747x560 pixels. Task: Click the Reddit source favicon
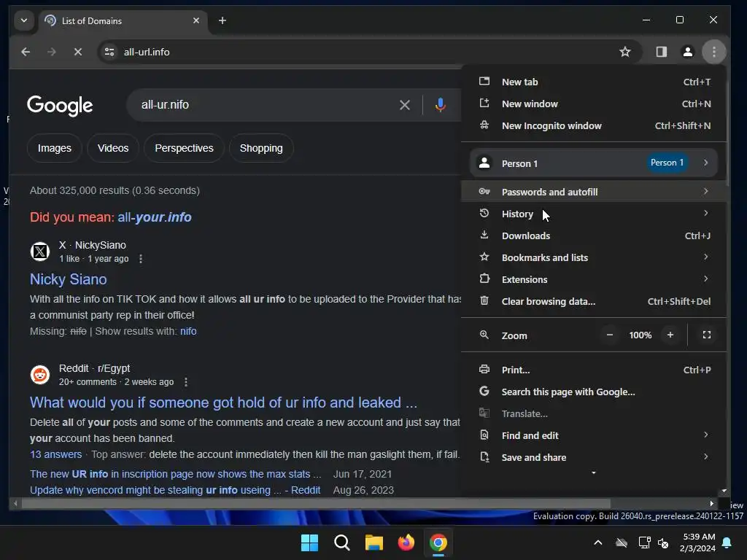(40, 375)
